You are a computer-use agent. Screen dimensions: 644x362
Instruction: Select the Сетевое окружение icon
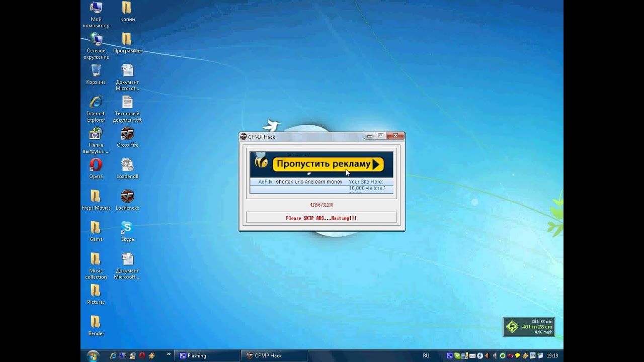[96, 46]
